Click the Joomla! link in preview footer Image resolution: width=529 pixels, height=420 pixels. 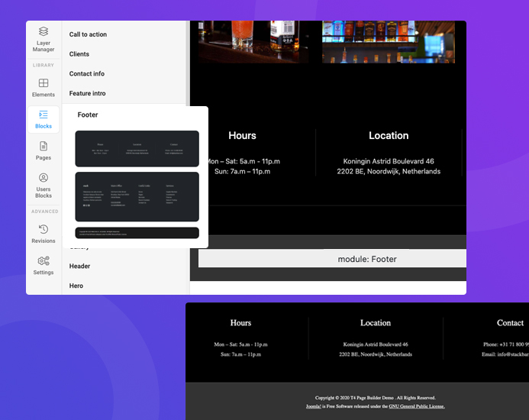(314, 406)
